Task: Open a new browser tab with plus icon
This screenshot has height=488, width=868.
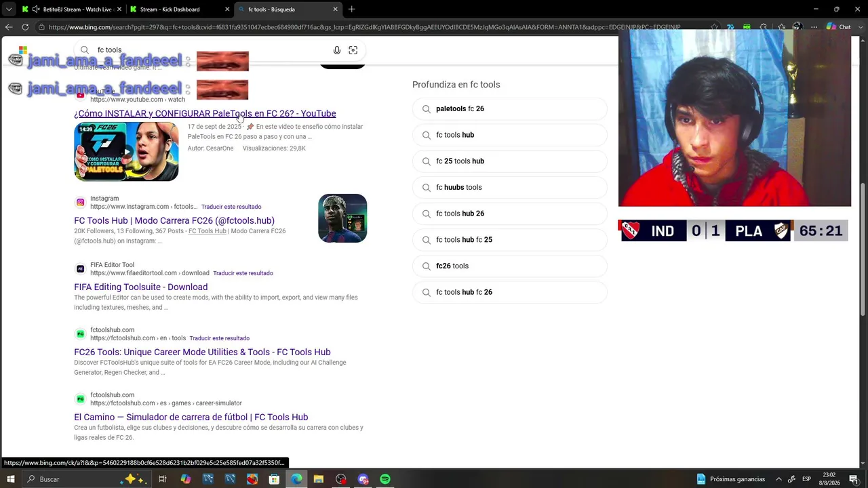Action: [x=351, y=9]
